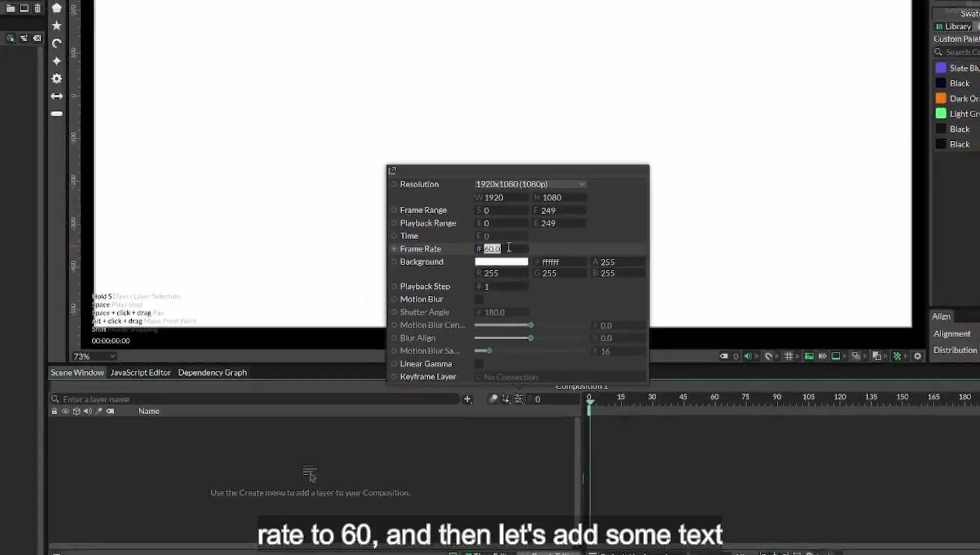Viewport: 980px width, 555px height.
Task: Click the fast-forward chevrons viewport icon
Action: pos(822,356)
